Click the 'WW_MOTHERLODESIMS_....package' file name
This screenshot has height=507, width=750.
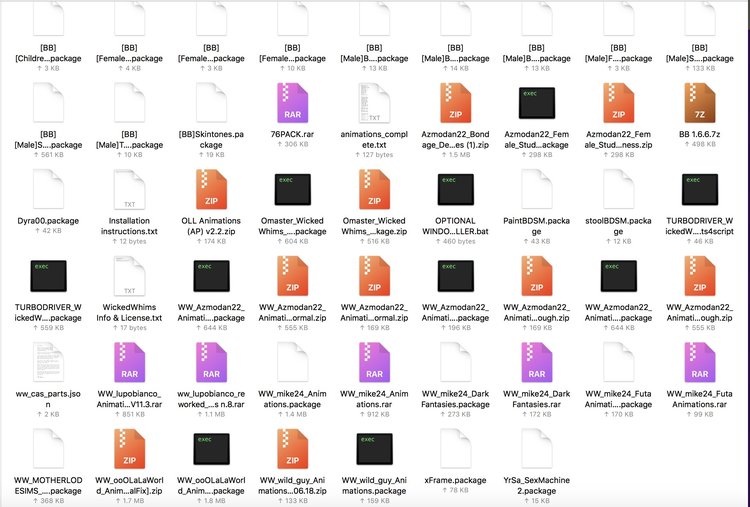pyautogui.click(x=48, y=486)
